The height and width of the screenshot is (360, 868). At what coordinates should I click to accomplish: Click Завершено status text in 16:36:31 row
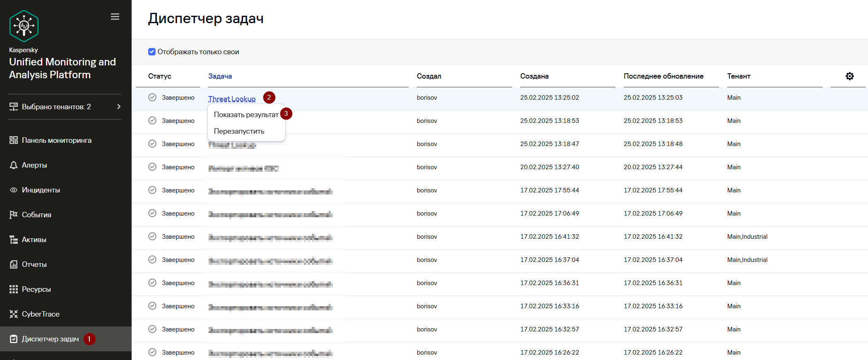pyautogui.click(x=178, y=283)
